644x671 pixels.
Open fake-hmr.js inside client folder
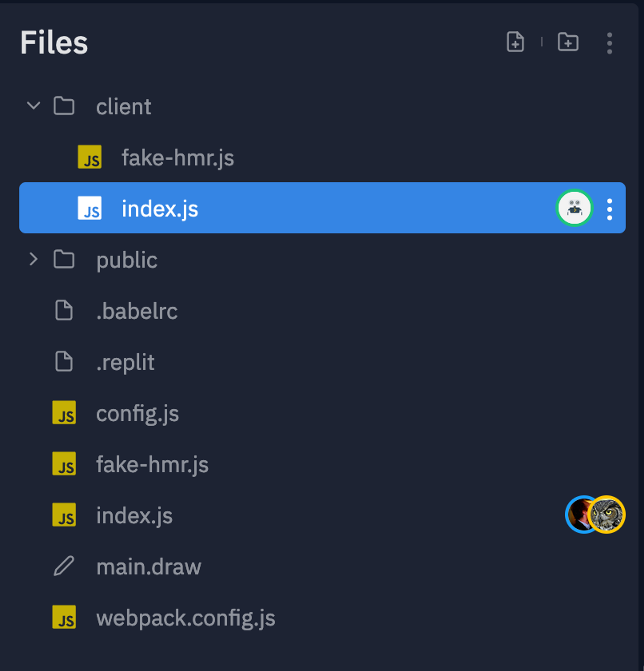coord(178,158)
